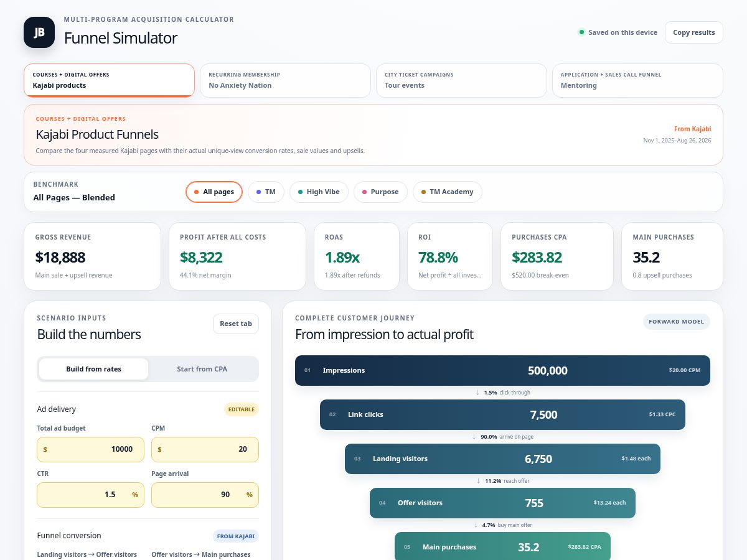
Task: Select the TM Academy benchmark pill
Action: click(447, 192)
